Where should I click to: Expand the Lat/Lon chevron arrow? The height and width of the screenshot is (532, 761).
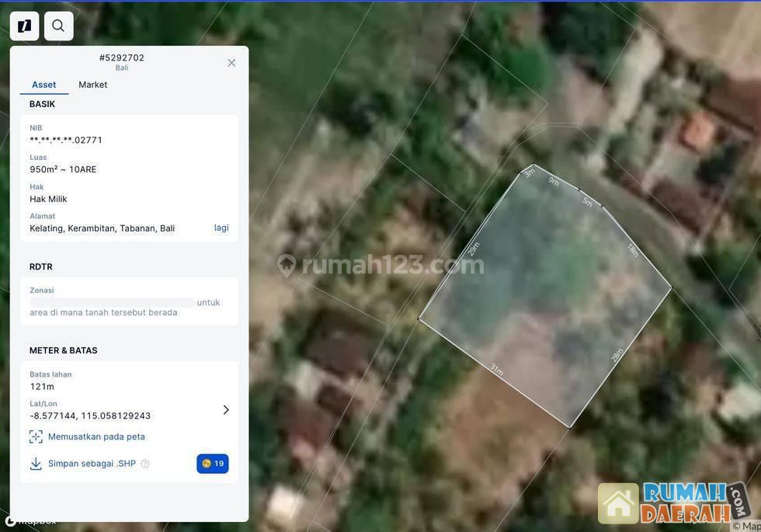click(x=226, y=410)
